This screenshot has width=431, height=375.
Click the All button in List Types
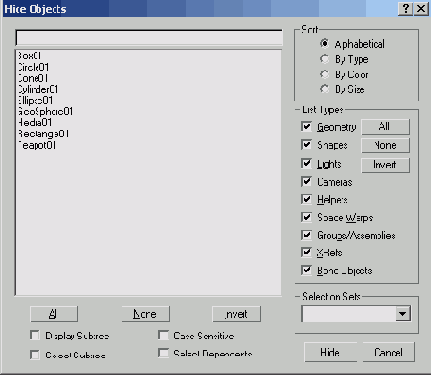(x=385, y=127)
